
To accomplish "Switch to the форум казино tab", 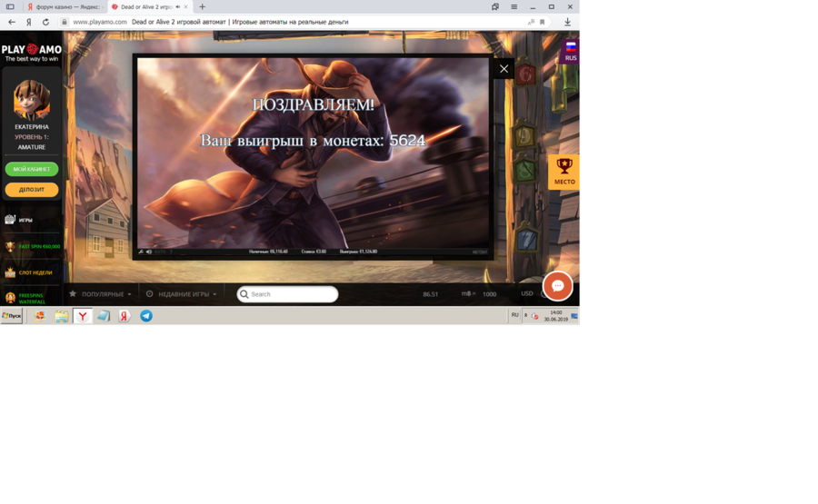I will pos(65,6).
